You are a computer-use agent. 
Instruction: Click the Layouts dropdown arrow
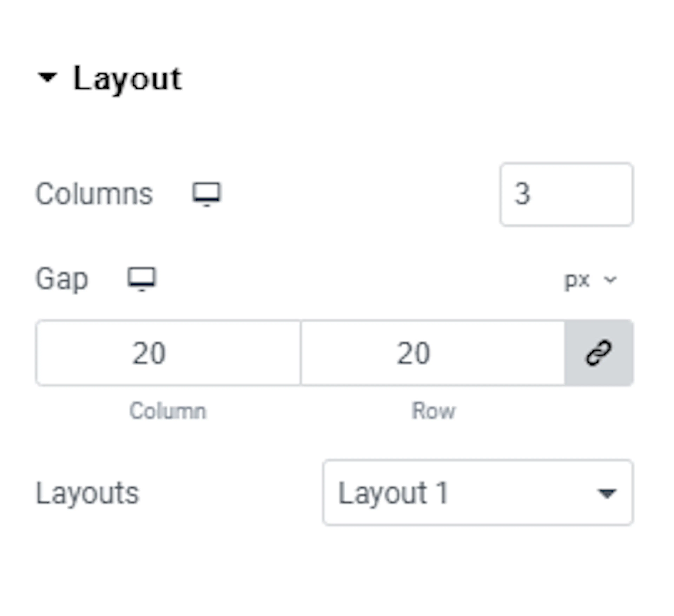[x=607, y=493]
